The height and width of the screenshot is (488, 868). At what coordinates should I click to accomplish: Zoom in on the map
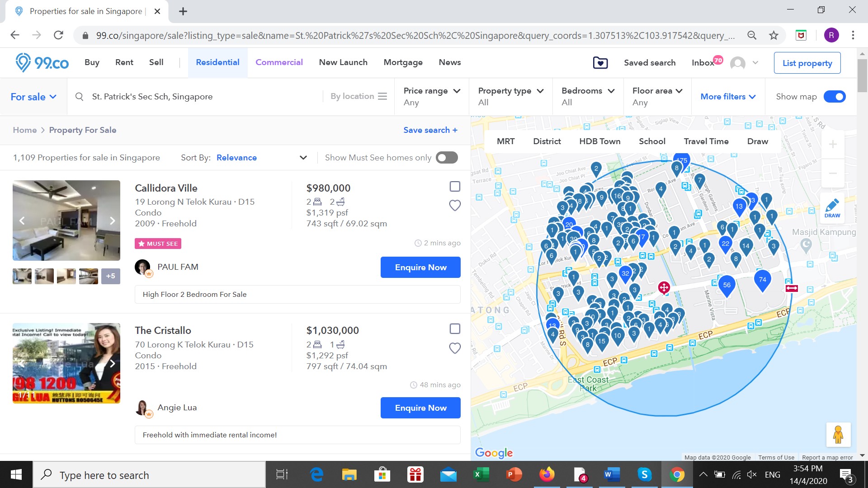pyautogui.click(x=832, y=144)
